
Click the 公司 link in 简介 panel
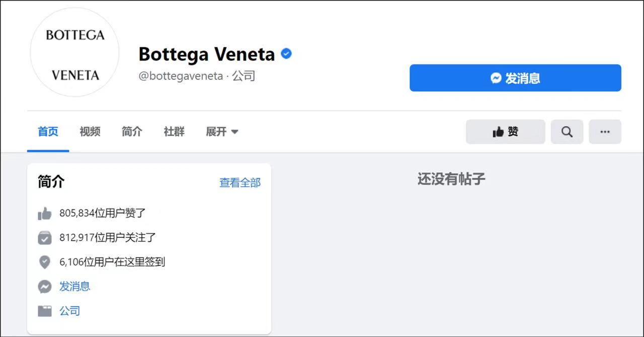tap(70, 311)
